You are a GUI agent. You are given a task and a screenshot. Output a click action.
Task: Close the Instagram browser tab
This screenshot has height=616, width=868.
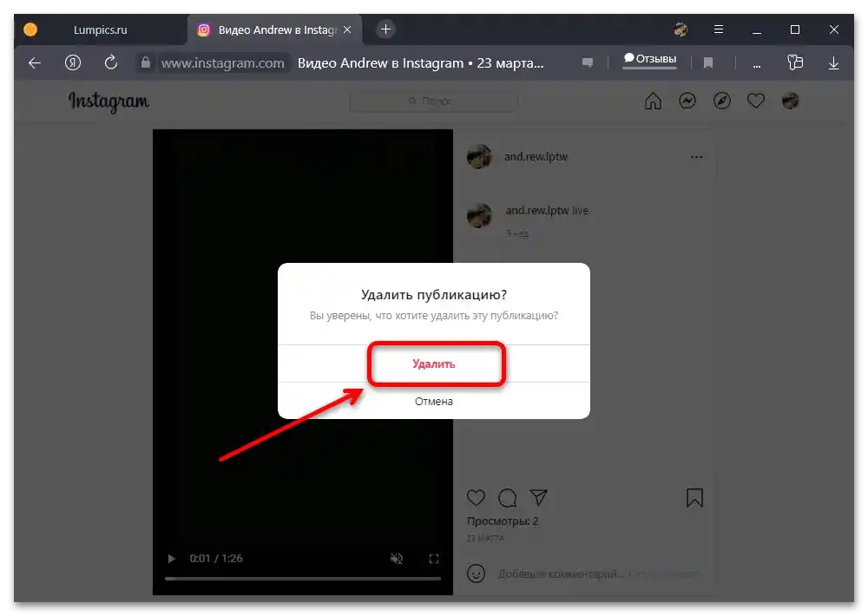pos(347,29)
